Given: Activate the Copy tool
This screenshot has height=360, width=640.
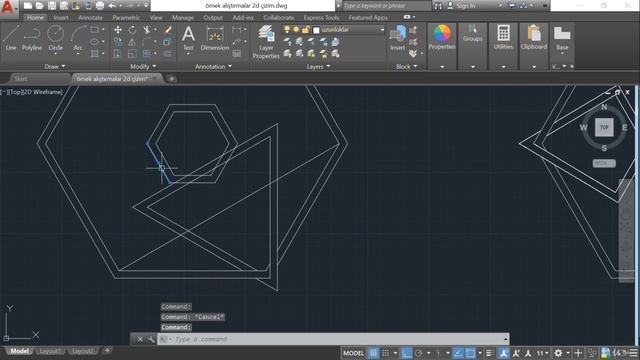Looking at the screenshot, I should 118,42.
